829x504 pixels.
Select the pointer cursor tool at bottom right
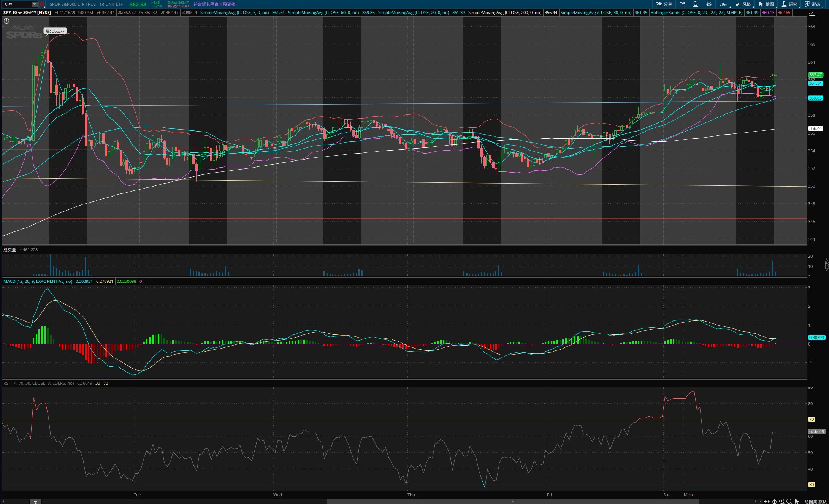coord(797,501)
